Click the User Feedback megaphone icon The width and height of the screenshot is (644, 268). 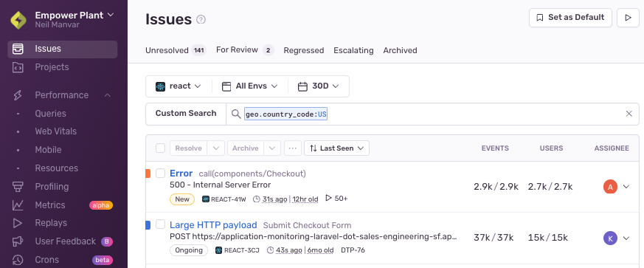[x=18, y=241]
